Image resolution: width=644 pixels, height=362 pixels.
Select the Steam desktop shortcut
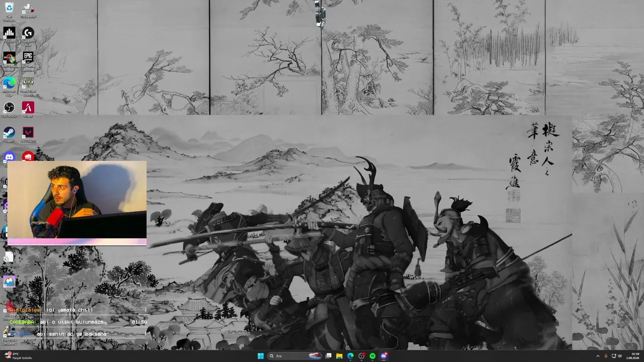pos(9,135)
